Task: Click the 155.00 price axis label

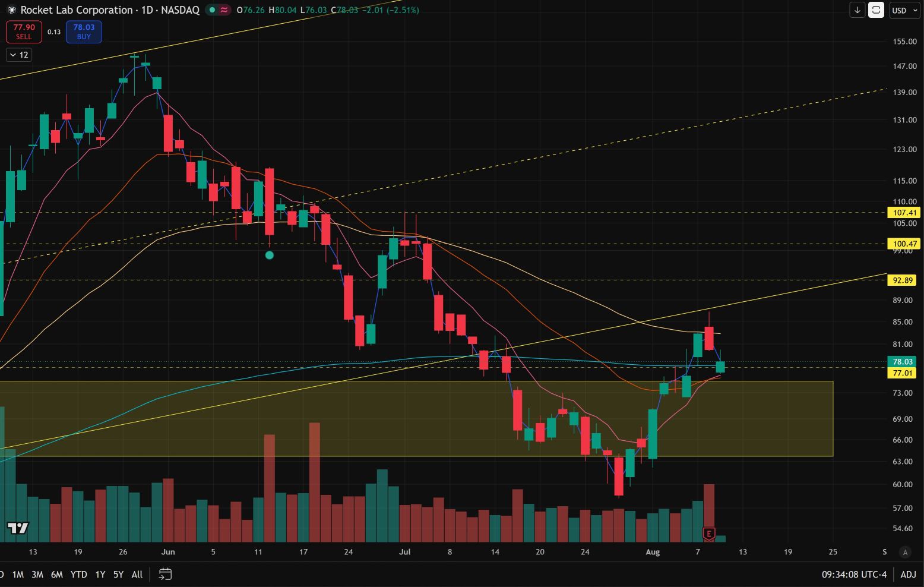Action: point(904,42)
